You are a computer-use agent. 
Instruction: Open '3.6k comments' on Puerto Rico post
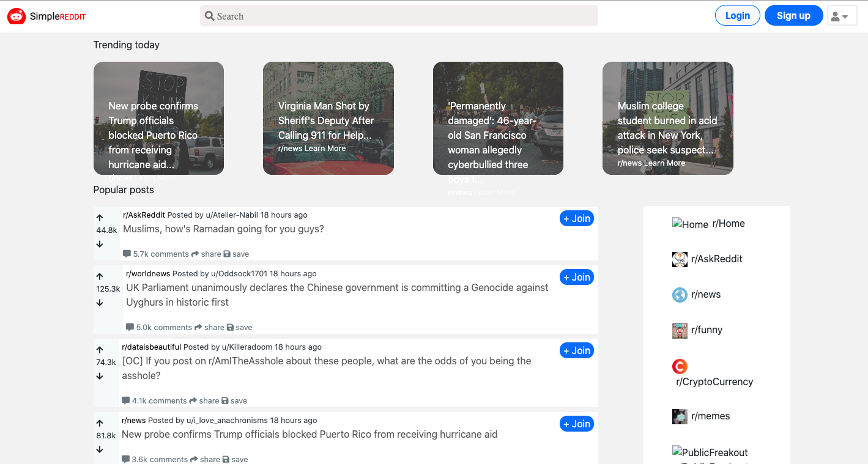coord(160,460)
